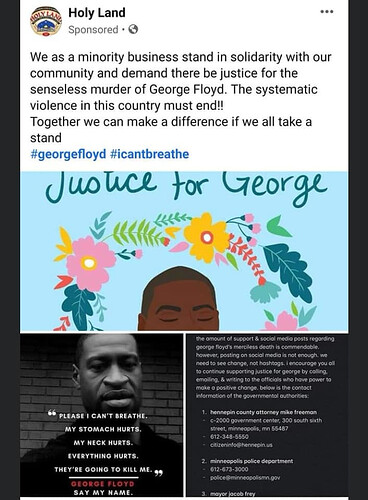Click the globe public audience icon
Screen dimensions: 368x500
[x=133, y=30]
